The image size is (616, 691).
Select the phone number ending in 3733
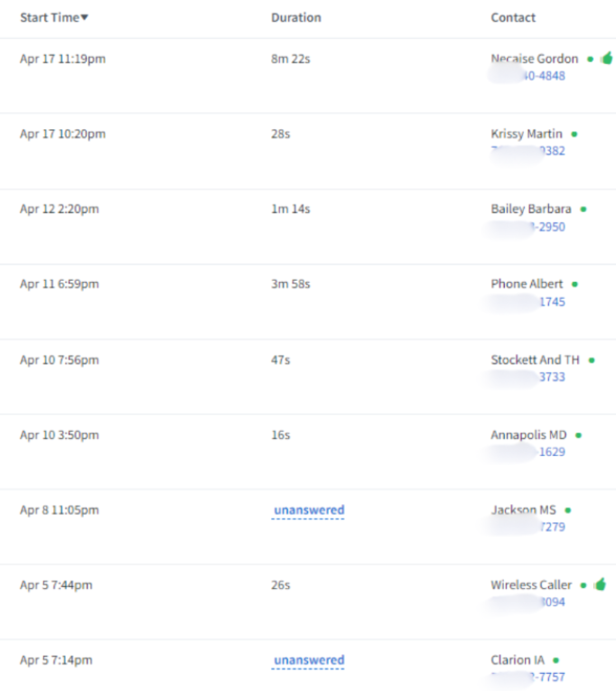(x=552, y=377)
